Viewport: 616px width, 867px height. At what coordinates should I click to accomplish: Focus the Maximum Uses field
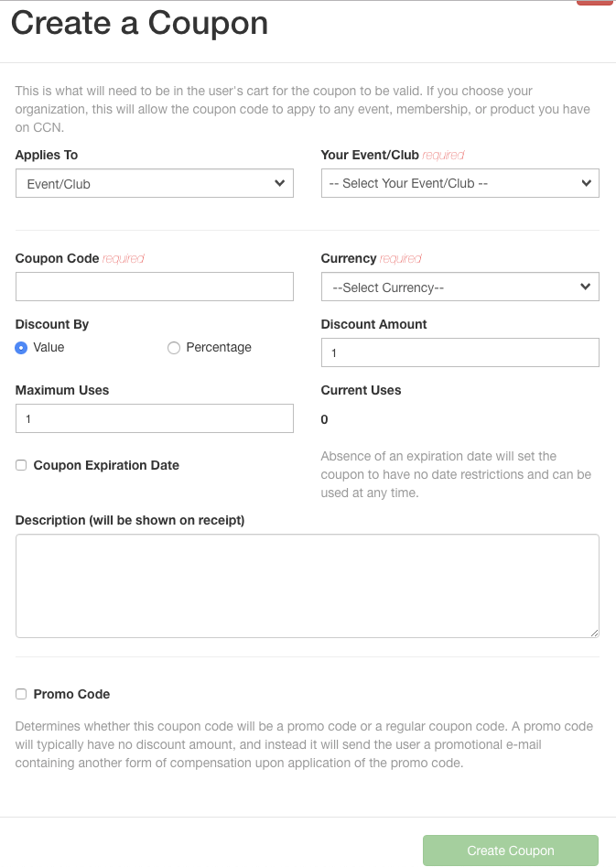pos(154,418)
